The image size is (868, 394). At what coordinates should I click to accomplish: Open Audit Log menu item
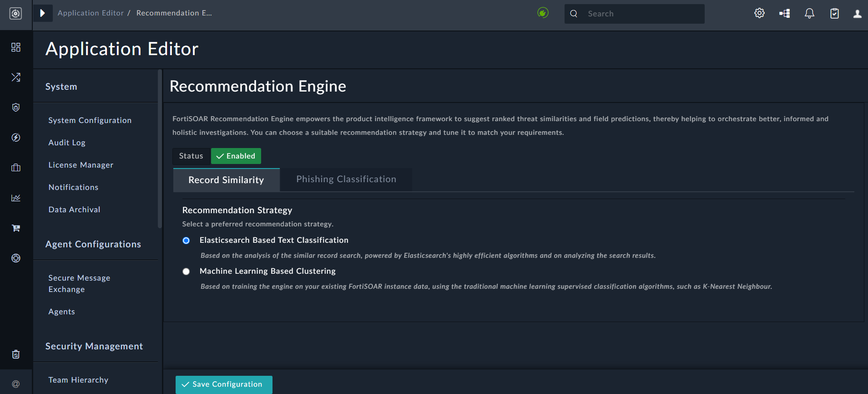[x=67, y=143]
